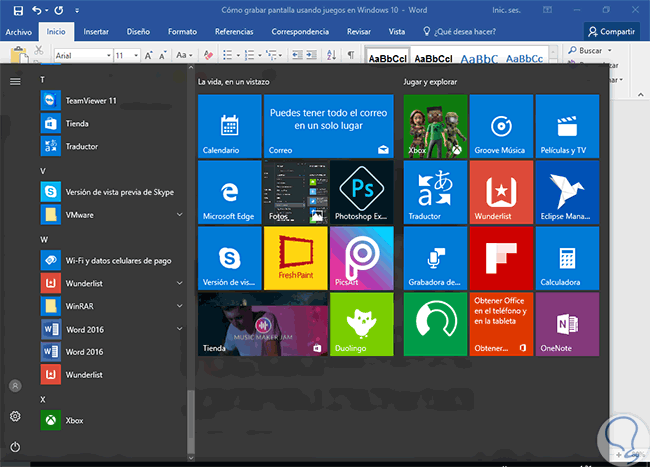Open the start menu hamburger button

coord(15,81)
